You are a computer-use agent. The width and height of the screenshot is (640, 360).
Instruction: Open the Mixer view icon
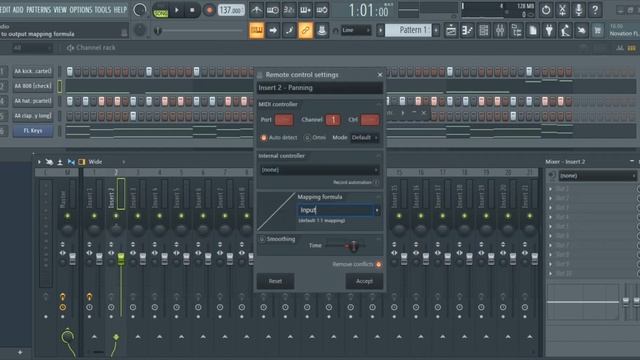pos(500,30)
